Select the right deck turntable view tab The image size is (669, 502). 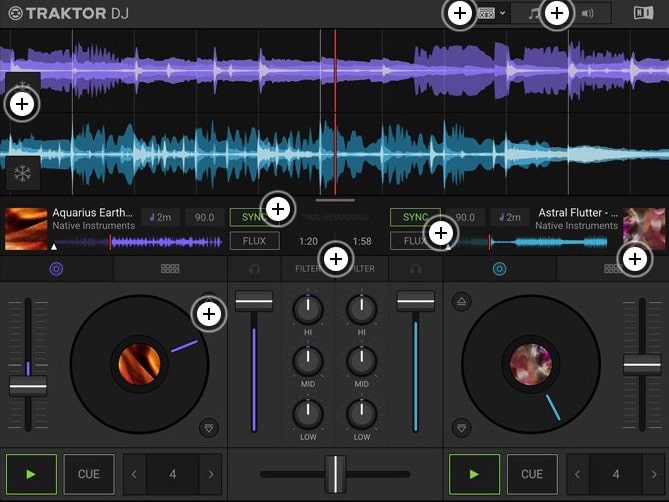coord(500,269)
